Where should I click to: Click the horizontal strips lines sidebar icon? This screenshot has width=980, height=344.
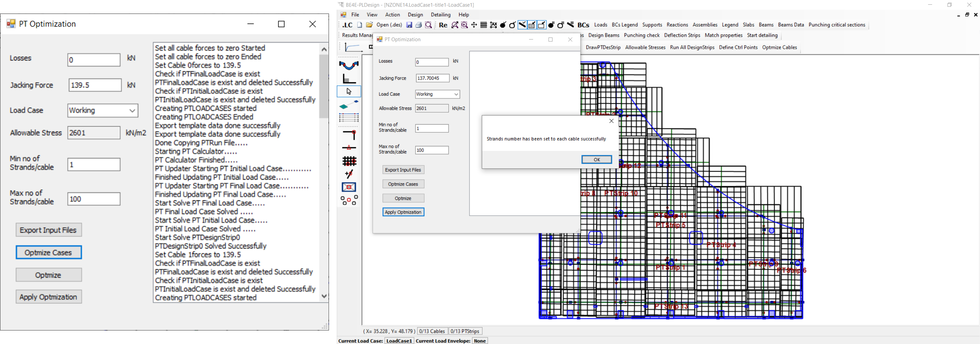(349, 117)
